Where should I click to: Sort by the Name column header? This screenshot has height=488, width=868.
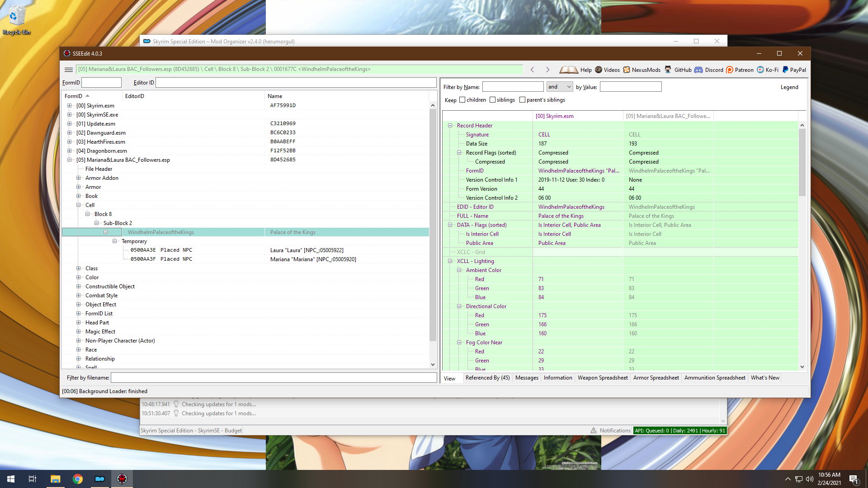[x=346, y=96]
